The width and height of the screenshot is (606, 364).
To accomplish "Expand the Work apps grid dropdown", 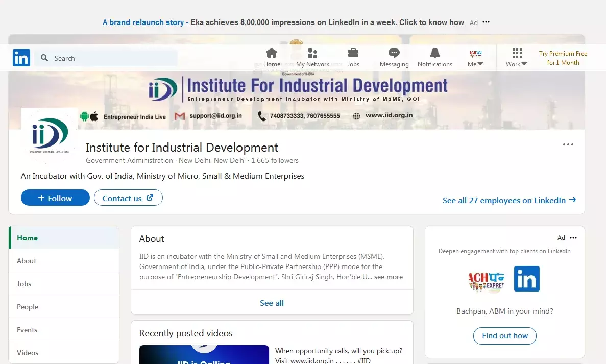I will click(517, 58).
